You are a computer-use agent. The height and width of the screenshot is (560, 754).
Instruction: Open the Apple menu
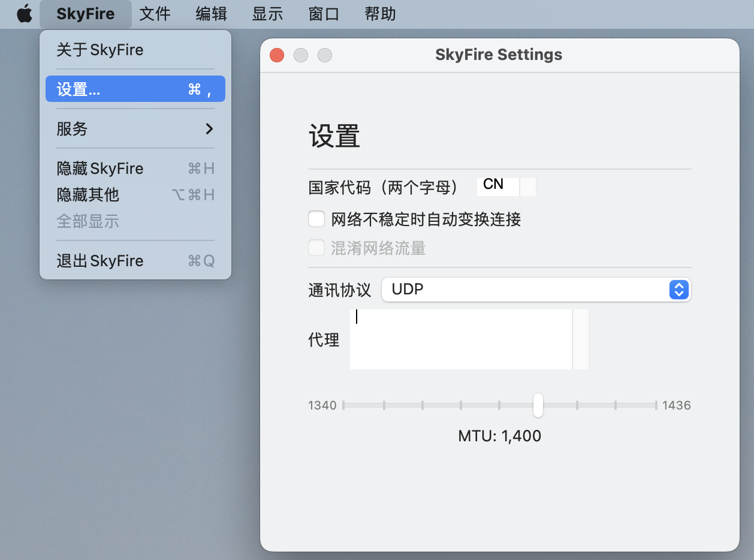click(x=25, y=14)
